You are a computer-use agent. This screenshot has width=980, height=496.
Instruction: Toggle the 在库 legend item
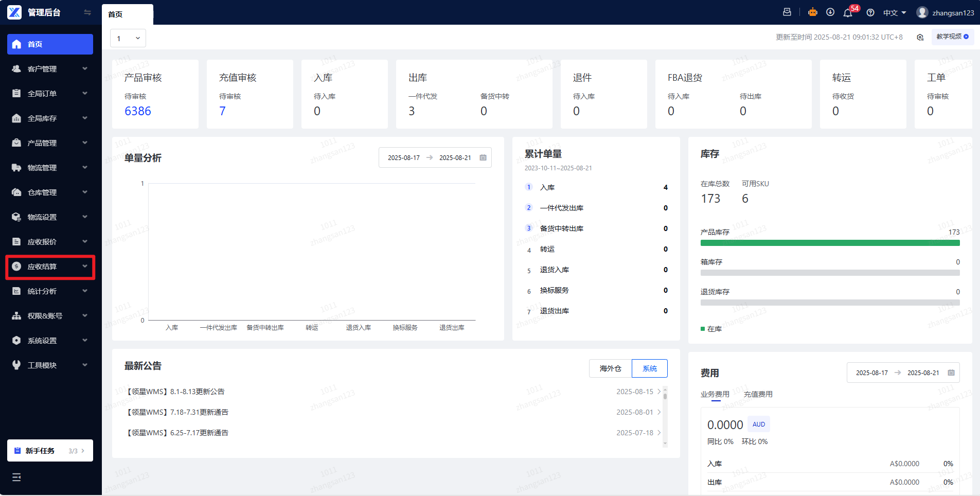(711, 329)
